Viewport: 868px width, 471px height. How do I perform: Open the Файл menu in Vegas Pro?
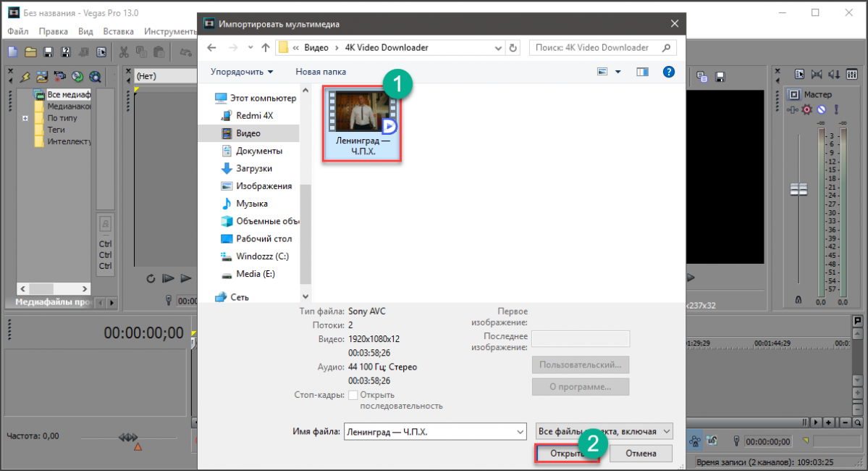coord(17,31)
